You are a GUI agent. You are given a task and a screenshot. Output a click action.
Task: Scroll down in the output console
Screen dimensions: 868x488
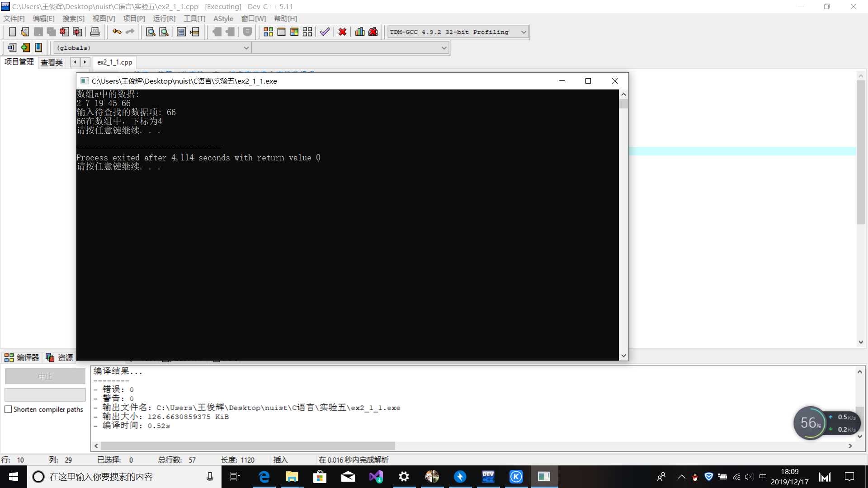click(623, 355)
